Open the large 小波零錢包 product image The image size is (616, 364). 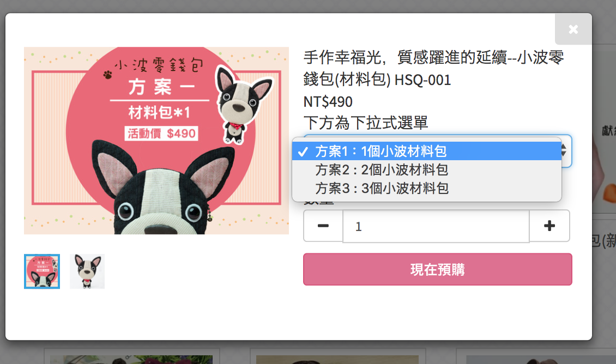click(156, 141)
